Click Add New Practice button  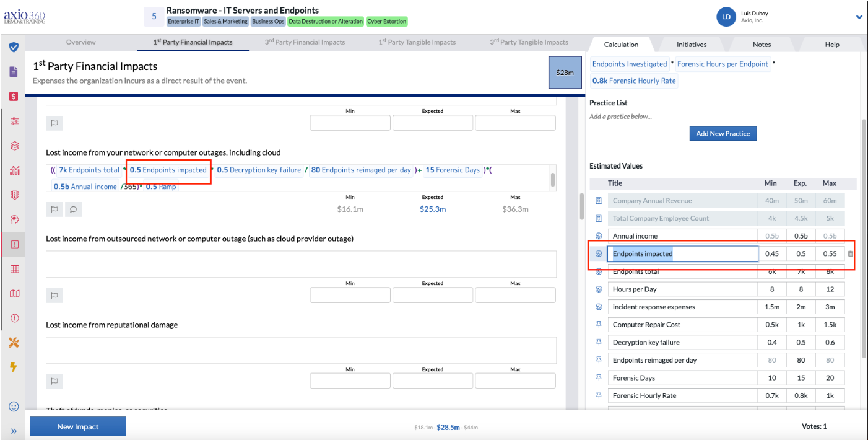pos(723,133)
